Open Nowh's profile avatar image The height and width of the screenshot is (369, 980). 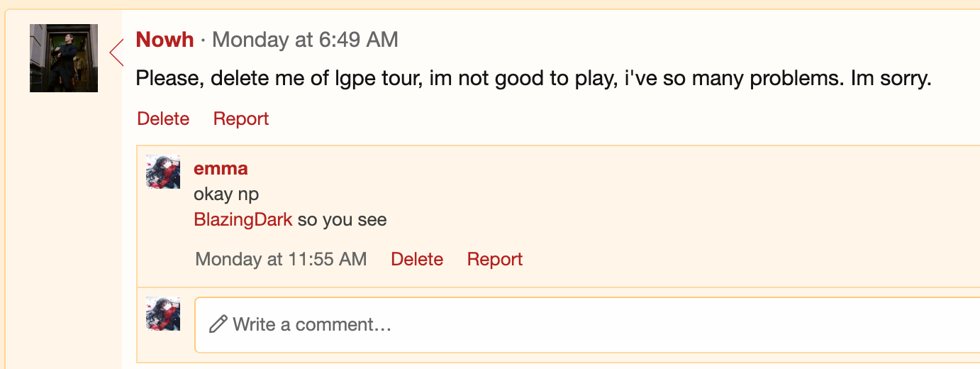tap(64, 58)
